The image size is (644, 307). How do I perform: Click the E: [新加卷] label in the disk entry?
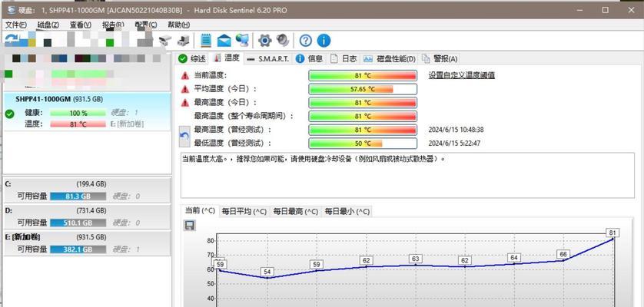tap(128, 124)
